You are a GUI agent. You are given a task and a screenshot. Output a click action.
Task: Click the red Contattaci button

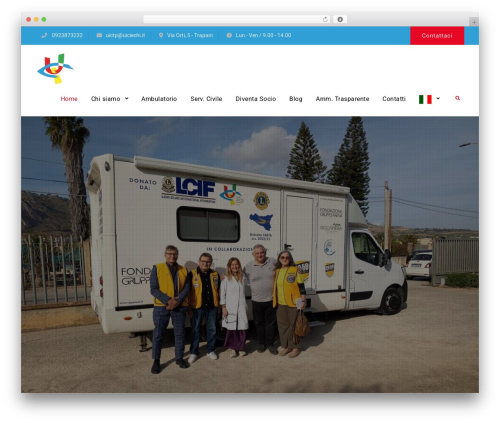tap(437, 36)
